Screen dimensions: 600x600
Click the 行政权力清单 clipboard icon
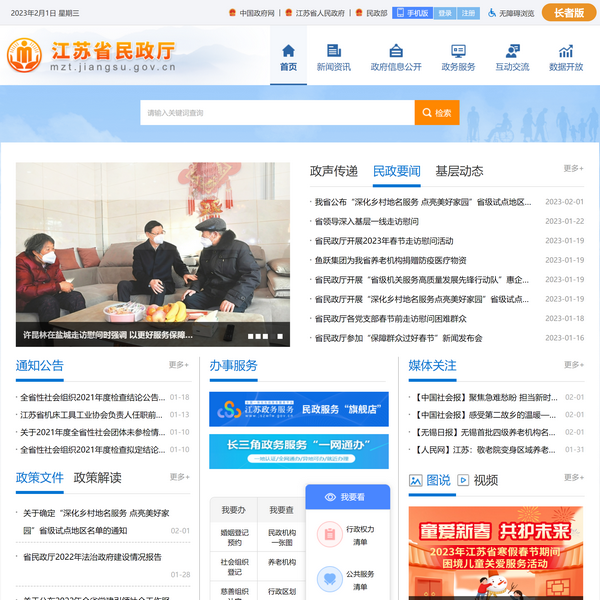pyautogui.click(x=329, y=535)
